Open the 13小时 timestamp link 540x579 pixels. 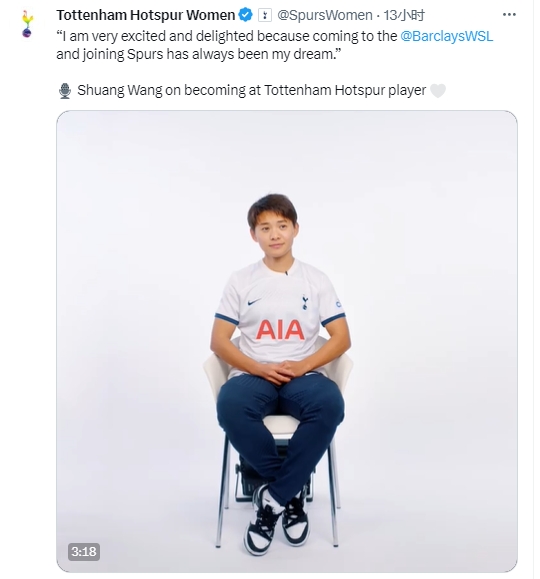404,15
